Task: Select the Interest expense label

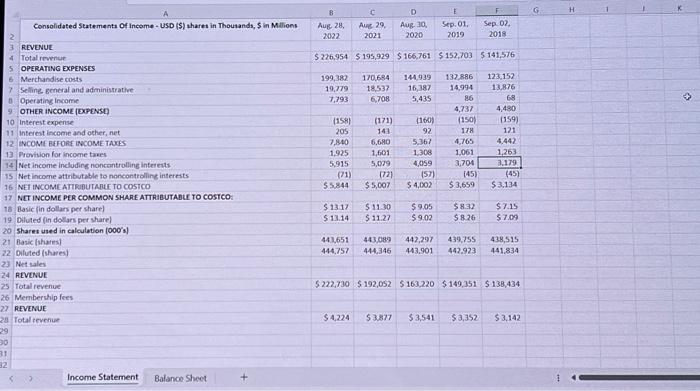Action: 46,122
